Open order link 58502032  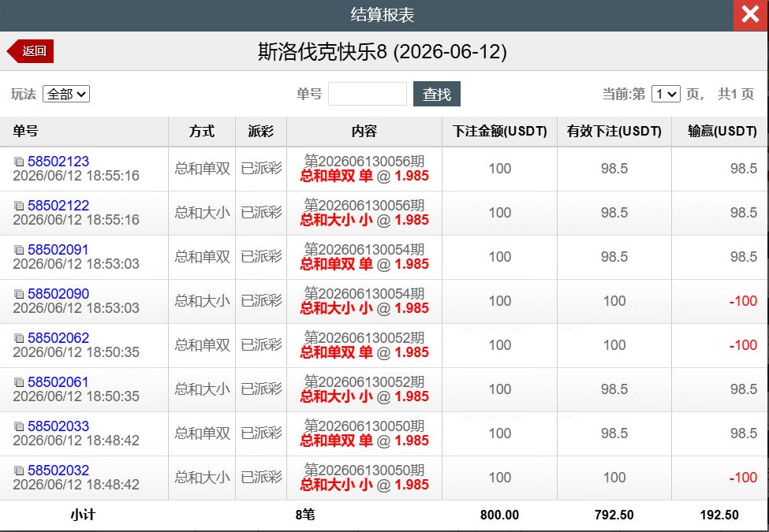[58, 470]
